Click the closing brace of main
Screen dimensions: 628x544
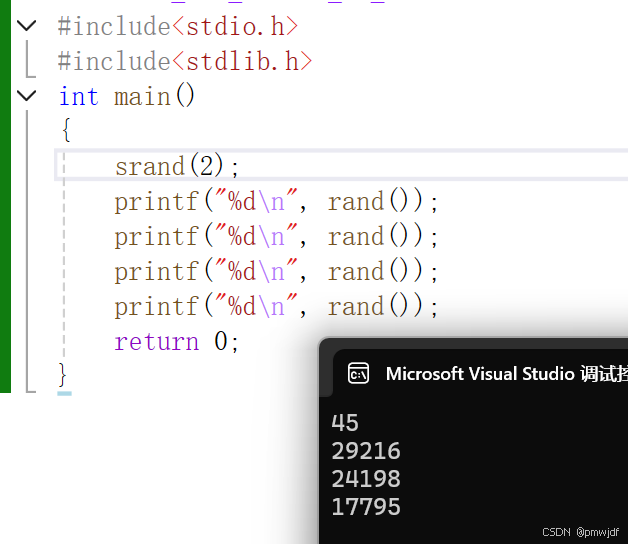click(62, 375)
